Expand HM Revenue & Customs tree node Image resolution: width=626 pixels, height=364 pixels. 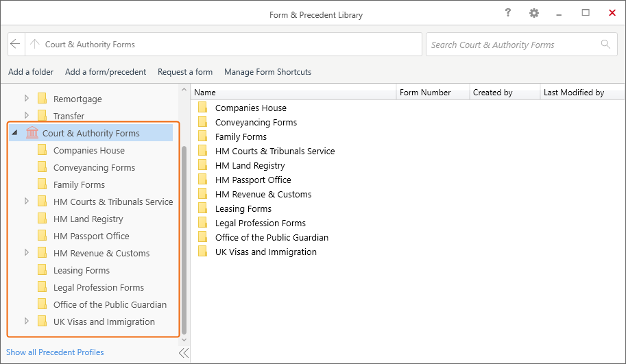[x=26, y=253]
